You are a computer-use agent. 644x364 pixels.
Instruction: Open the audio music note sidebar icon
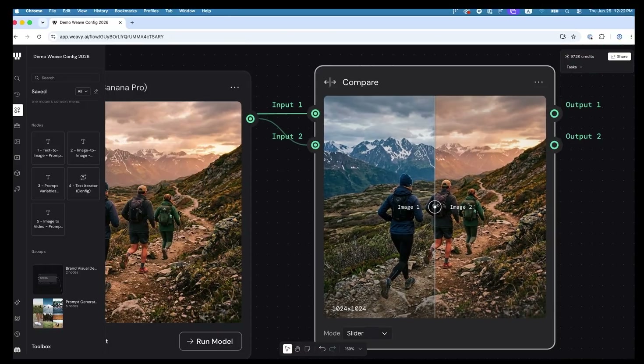(x=17, y=189)
